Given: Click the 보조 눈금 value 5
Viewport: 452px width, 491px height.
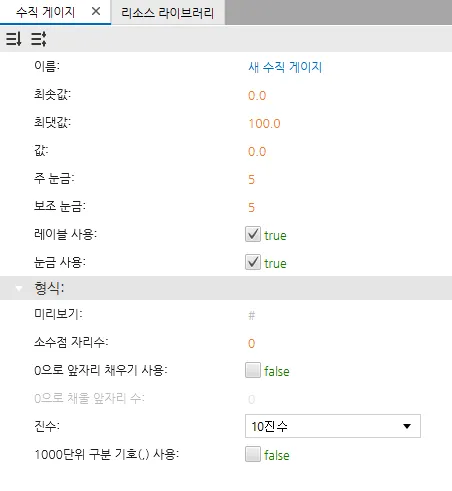Looking at the screenshot, I should pos(251,208).
